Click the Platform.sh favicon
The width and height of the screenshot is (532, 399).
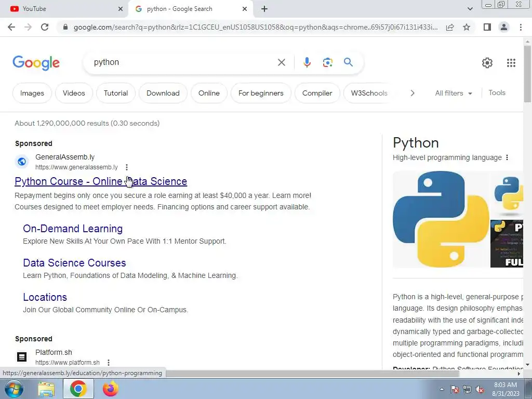(x=22, y=357)
